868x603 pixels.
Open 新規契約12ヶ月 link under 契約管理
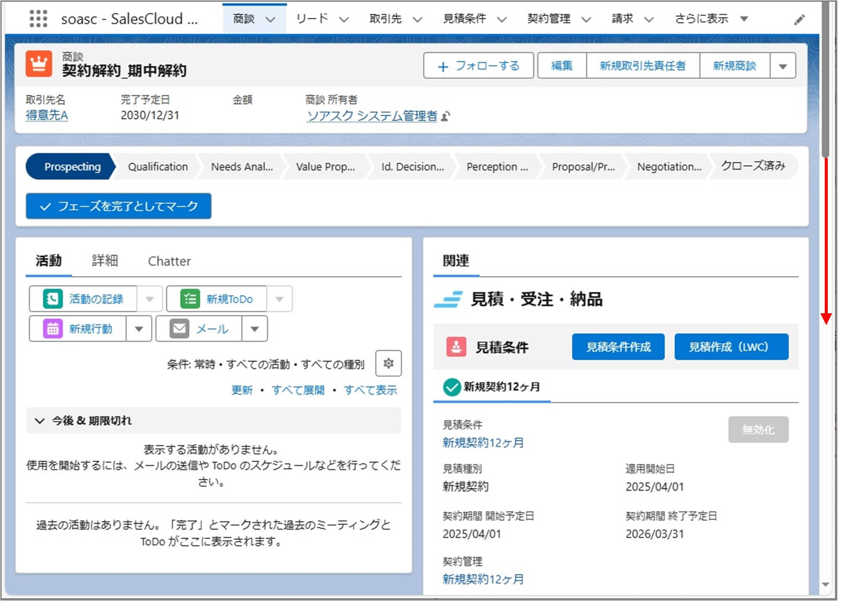pyautogui.click(x=483, y=579)
